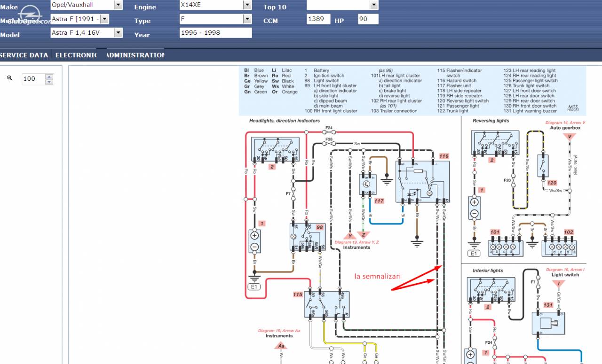
Task: Click the Year field showing 1996 - 1998
Action: coord(216,33)
